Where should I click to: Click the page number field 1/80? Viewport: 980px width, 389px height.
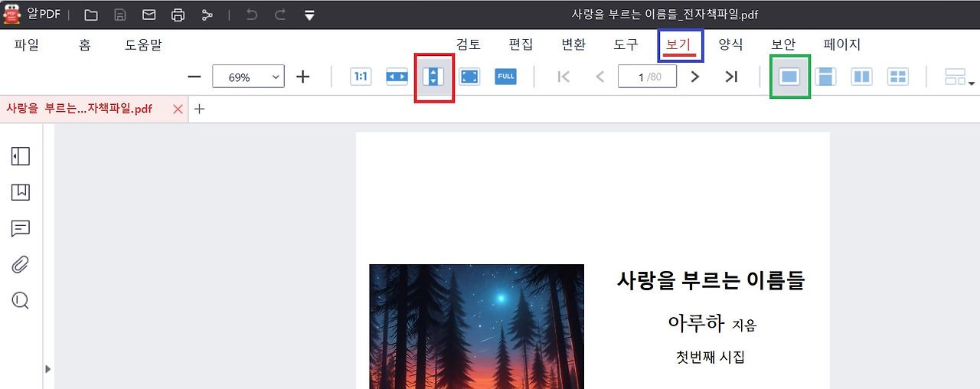[647, 77]
